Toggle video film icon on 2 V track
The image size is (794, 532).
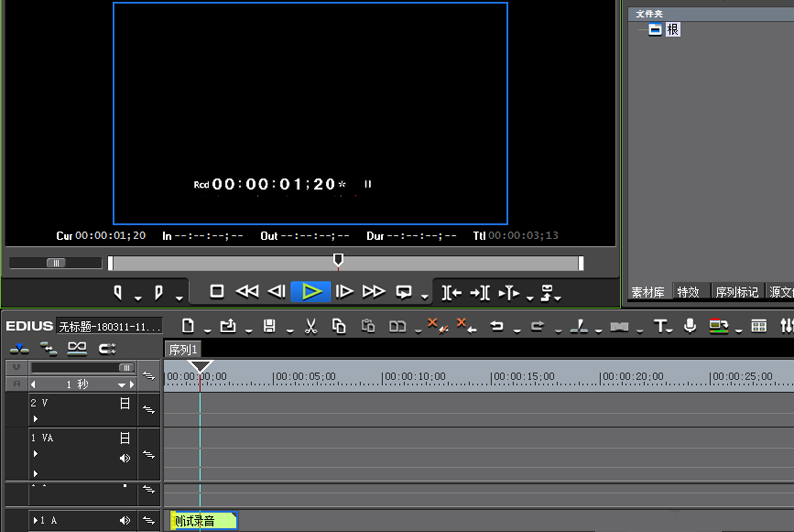tap(125, 404)
